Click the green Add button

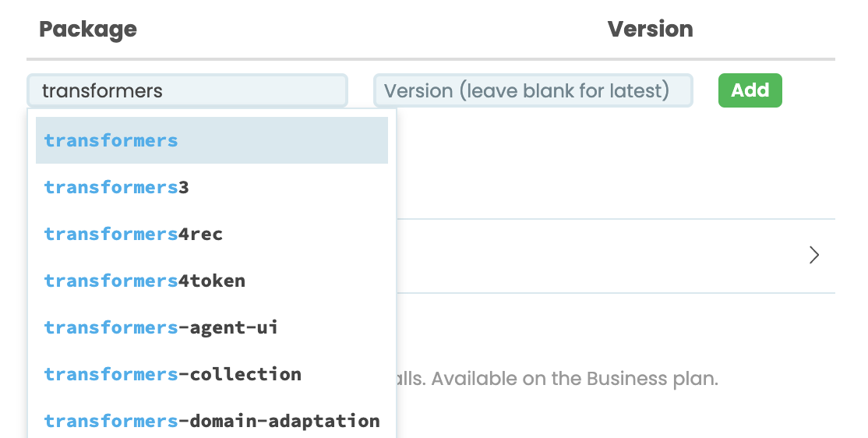pyautogui.click(x=750, y=90)
